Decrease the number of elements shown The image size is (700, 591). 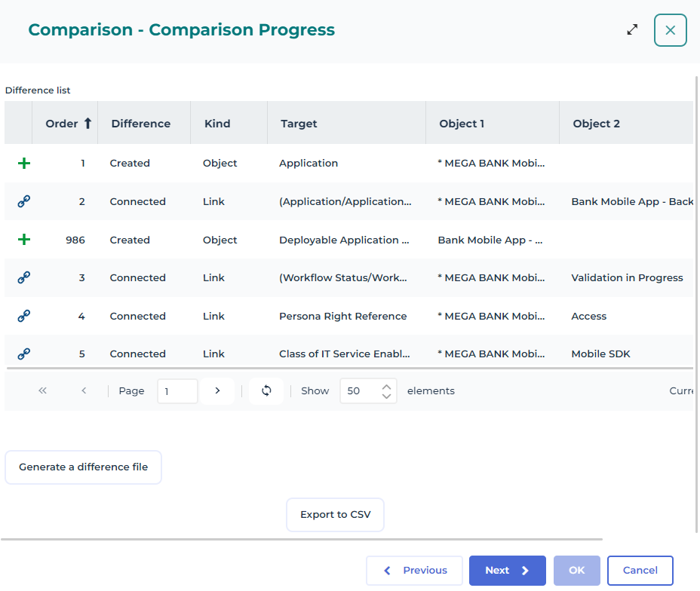(x=386, y=396)
